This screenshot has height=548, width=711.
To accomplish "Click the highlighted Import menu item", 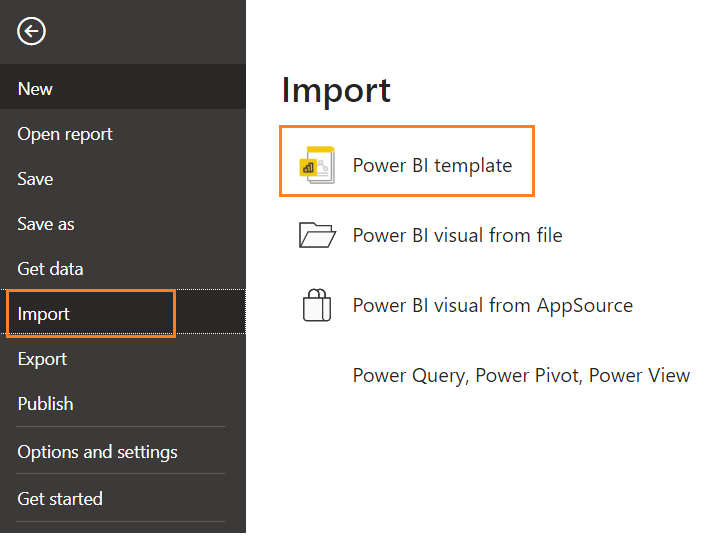I will click(x=44, y=314).
